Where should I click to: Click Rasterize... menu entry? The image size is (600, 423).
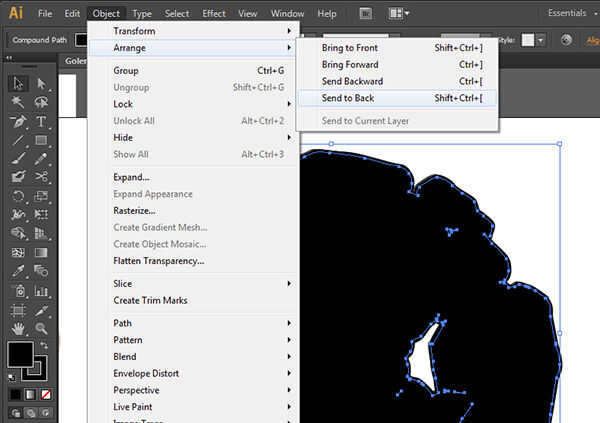click(x=193, y=211)
